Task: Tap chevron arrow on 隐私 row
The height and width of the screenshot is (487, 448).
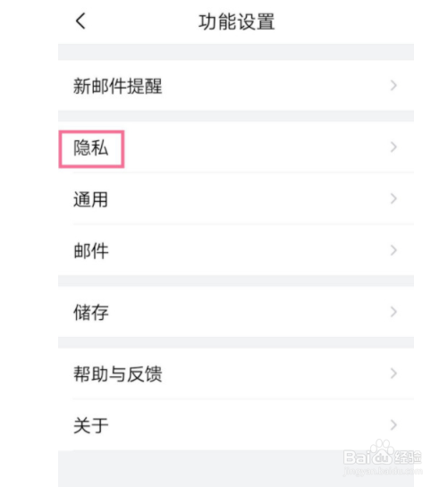Action: click(x=393, y=147)
